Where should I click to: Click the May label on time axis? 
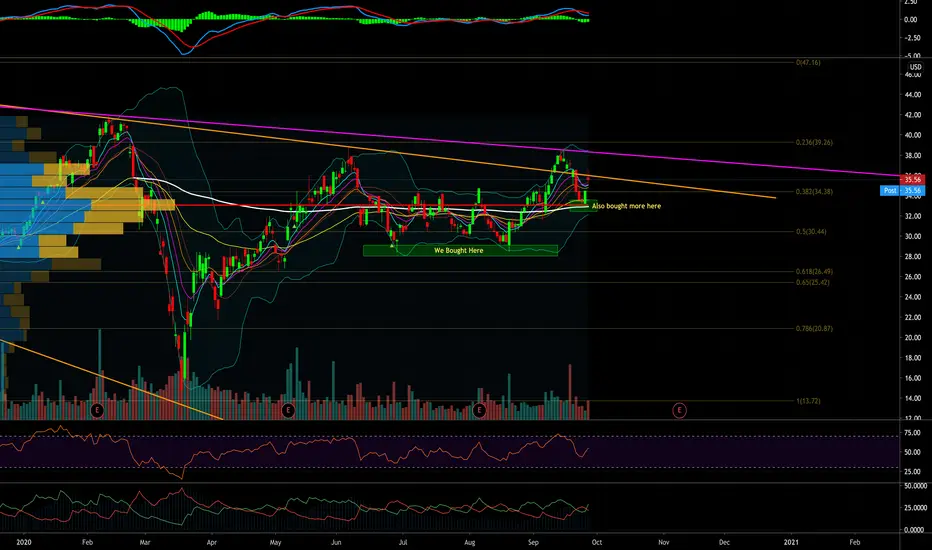275,542
